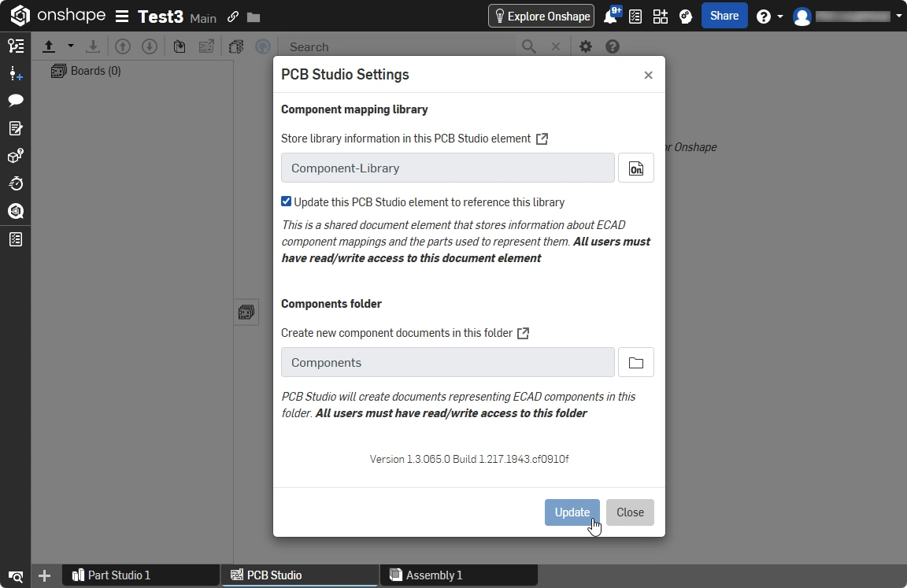Click the download icon in PCB toolbar
Image resolution: width=907 pixels, height=588 pixels.
pyautogui.click(x=93, y=46)
